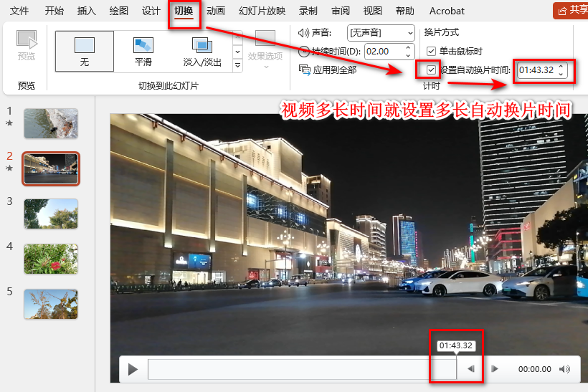Select slide 1 thumbnail
Viewport: 588px width, 392px height.
pyautogui.click(x=51, y=124)
